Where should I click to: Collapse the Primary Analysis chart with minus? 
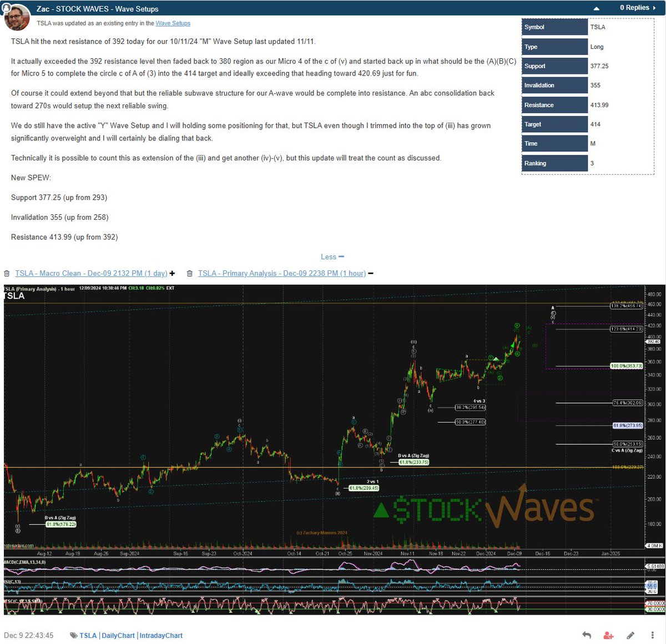click(x=371, y=273)
